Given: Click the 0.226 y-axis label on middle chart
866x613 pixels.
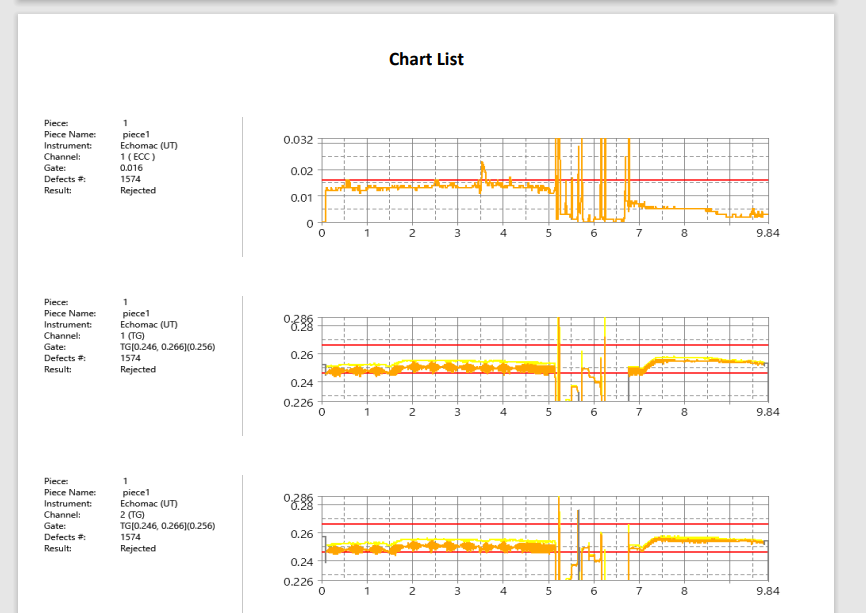Looking at the screenshot, I should click(x=298, y=403).
